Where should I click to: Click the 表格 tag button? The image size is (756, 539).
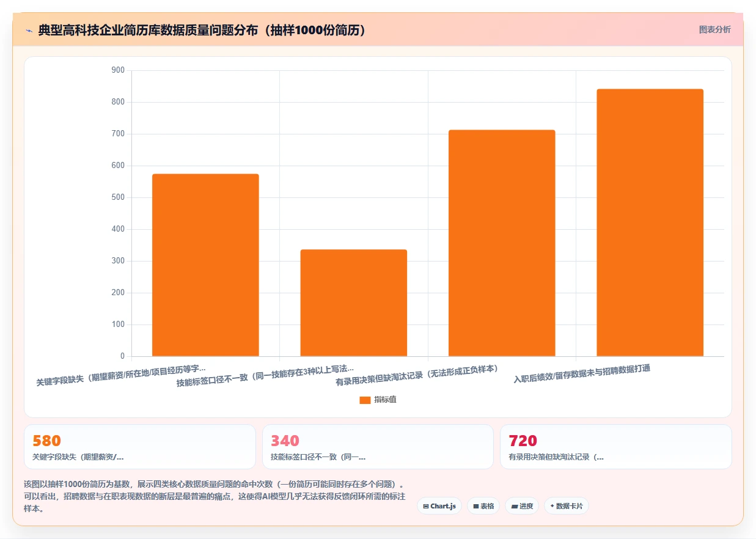[x=483, y=506]
